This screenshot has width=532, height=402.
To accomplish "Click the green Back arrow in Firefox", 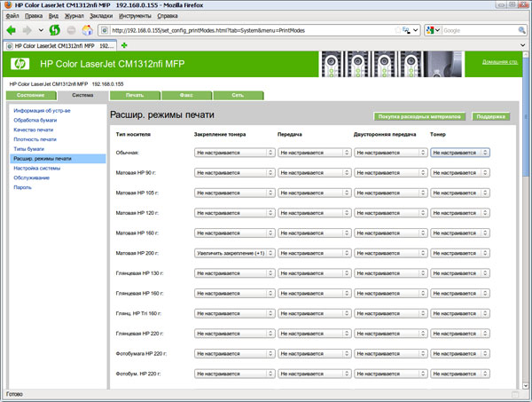I will (x=12, y=30).
